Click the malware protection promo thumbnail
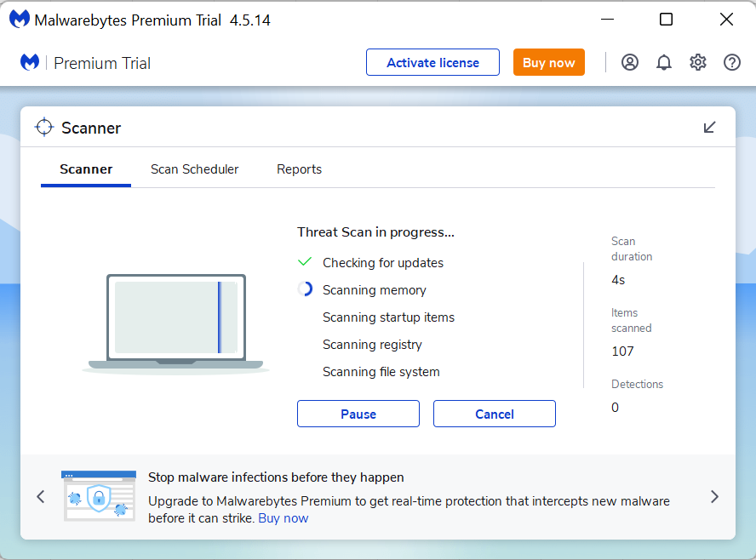 coord(99,496)
